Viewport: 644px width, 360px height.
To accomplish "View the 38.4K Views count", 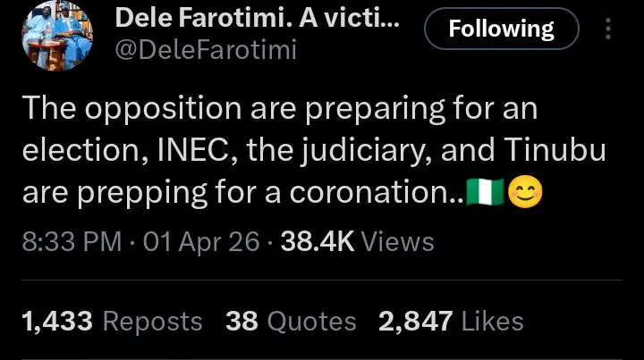I will coord(358,241).
